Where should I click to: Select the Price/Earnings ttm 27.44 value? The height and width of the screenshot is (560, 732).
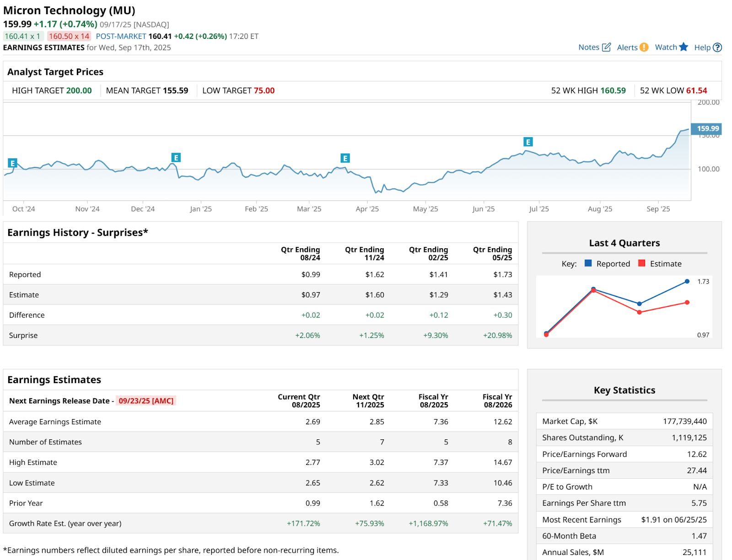697,470
